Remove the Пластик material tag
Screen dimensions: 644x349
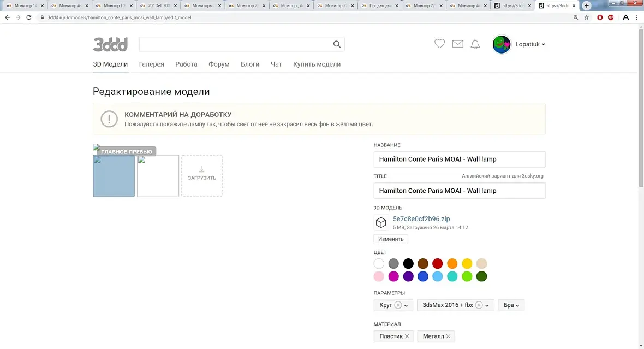point(407,336)
